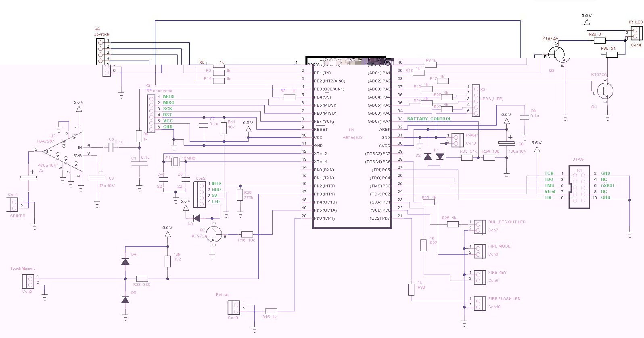This screenshot has height=338, width=644.
Task: Select resistor R34 10k symbol
Action: (x=489, y=157)
